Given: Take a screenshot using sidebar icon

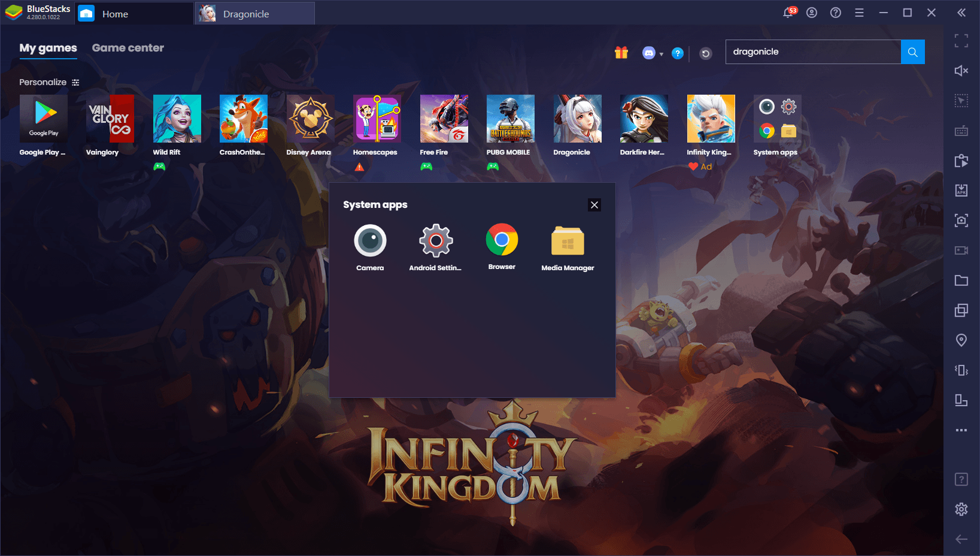Looking at the screenshot, I should (961, 220).
